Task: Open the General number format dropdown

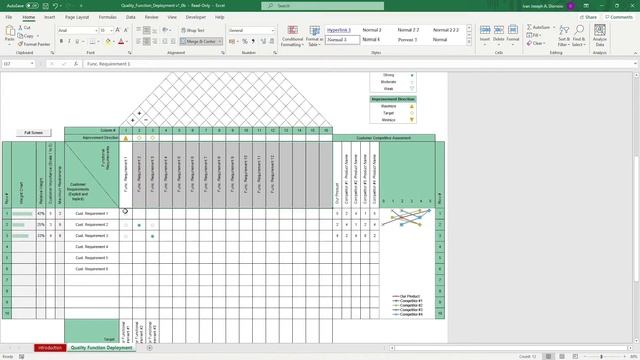Action: click(x=273, y=31)
